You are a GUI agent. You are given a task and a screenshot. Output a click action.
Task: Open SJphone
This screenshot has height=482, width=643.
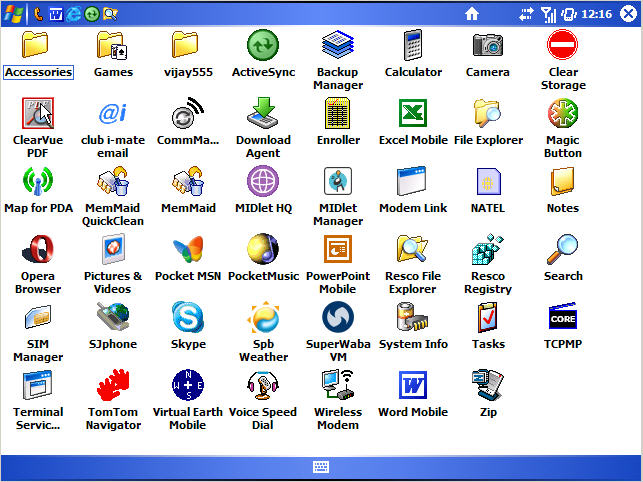pyautogui.click(x=113, y=326)
